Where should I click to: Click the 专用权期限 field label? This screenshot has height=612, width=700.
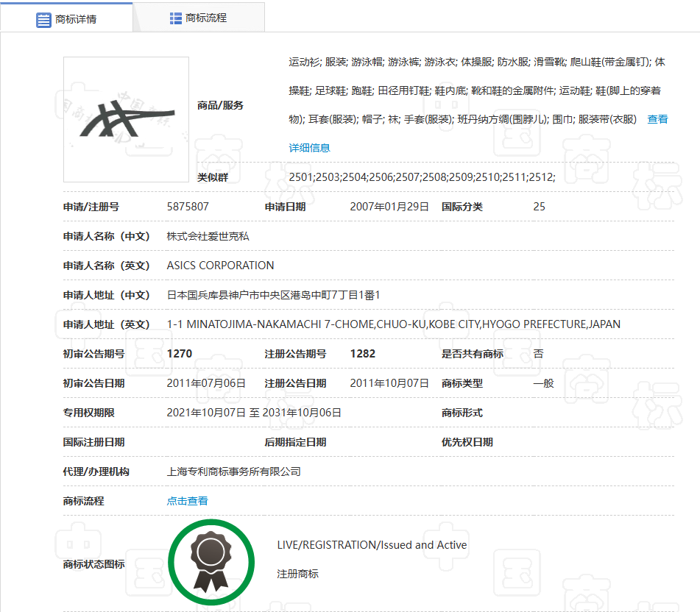tap(88, 413)
